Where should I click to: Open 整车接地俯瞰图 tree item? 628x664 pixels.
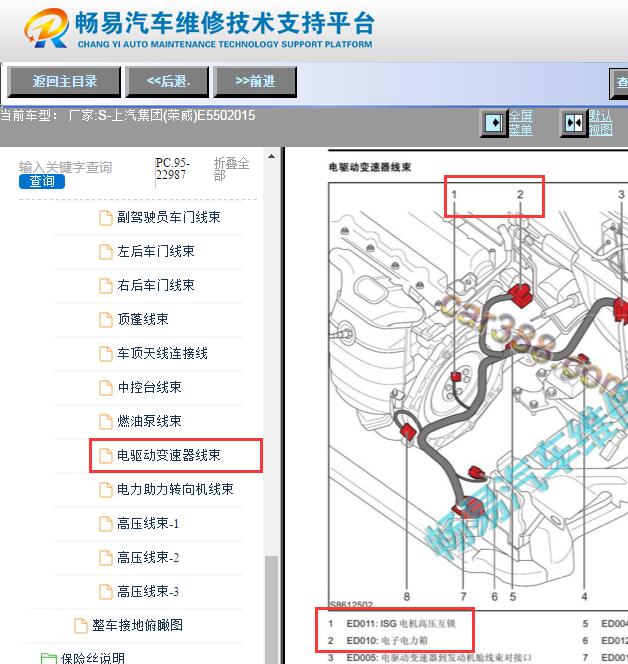tap(137, 625)
